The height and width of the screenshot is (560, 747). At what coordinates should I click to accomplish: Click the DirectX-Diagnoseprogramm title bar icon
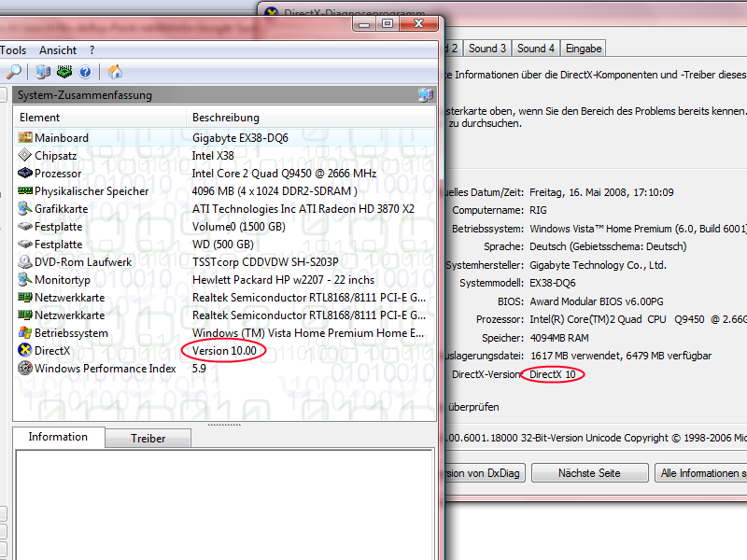271,11
